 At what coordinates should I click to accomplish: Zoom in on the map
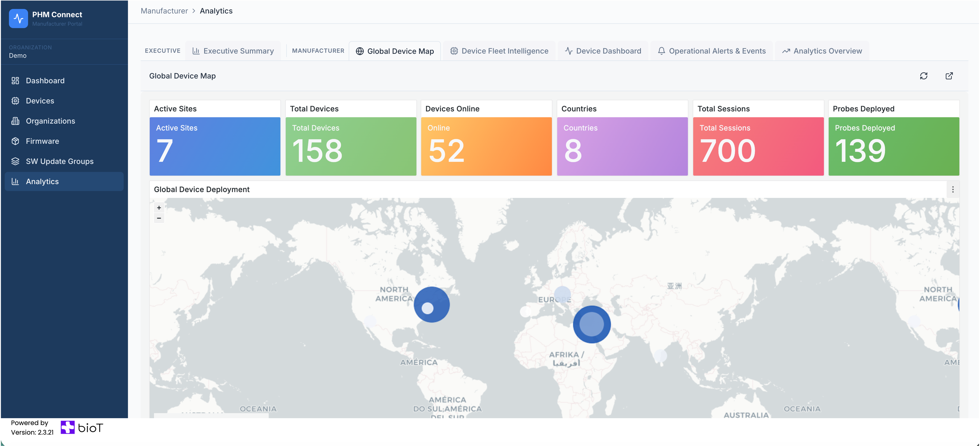(159, 208)
